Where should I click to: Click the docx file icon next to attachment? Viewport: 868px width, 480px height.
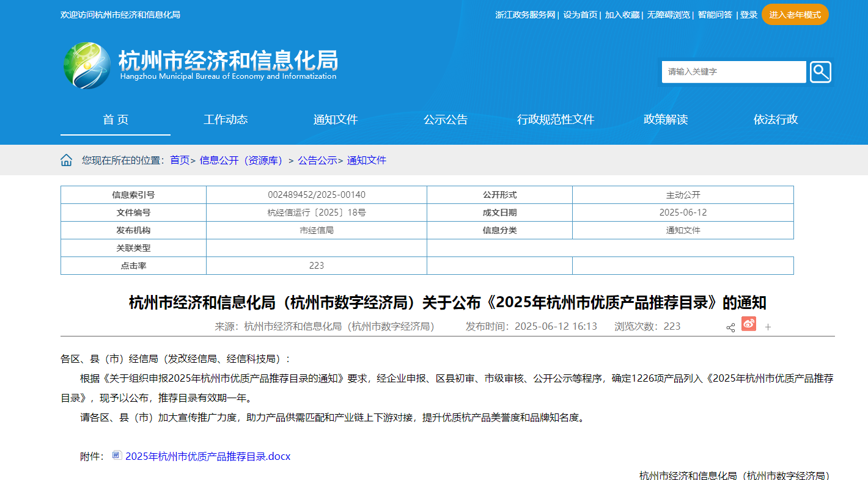(117, 456)
